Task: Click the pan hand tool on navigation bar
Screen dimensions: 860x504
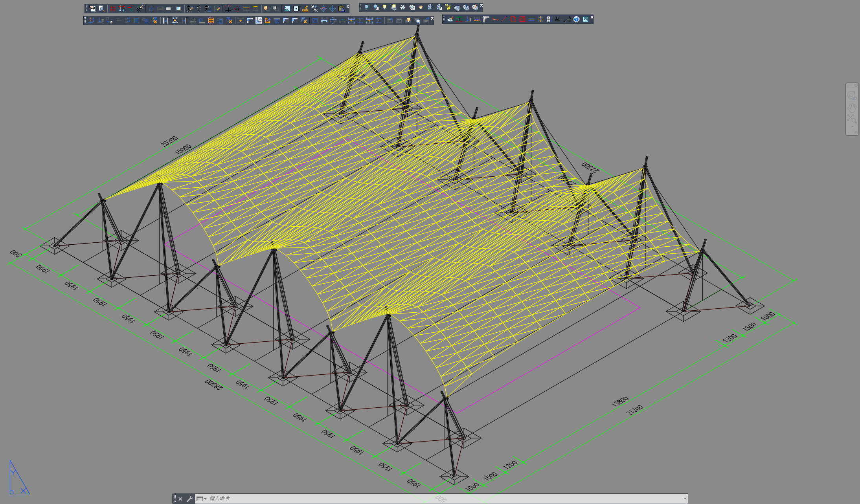Action: pos(852,107)
